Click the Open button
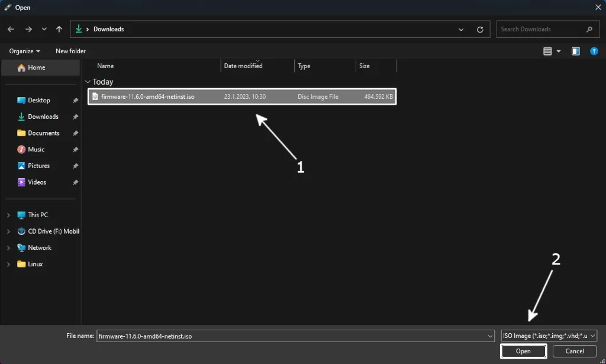The width and height of the screenshot is (606, 364). [523, 350]
